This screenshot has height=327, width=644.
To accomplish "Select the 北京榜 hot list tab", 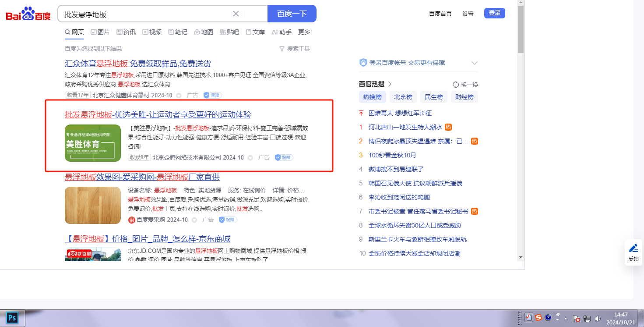I will tap(403, 97).
